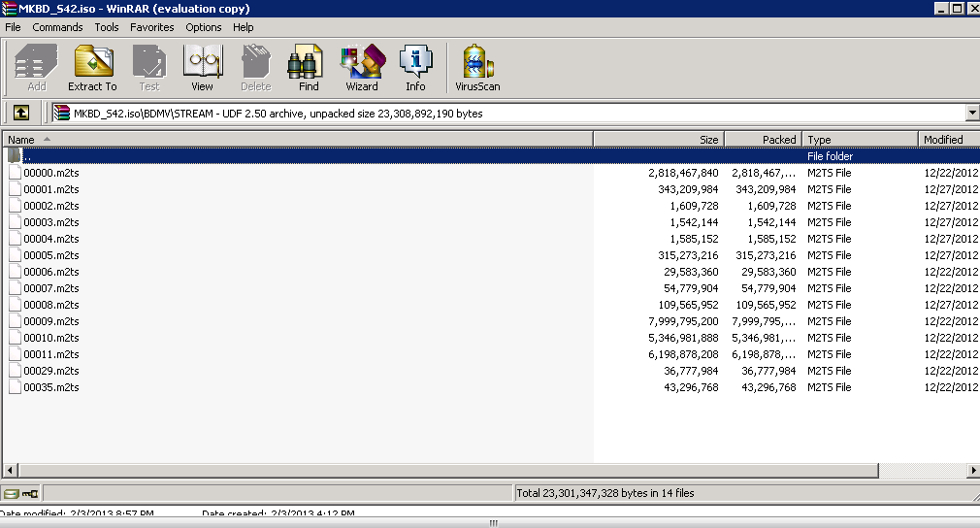The image size is (980, 528).
Task: Show archive Info
Action: [x=415, y=68]
